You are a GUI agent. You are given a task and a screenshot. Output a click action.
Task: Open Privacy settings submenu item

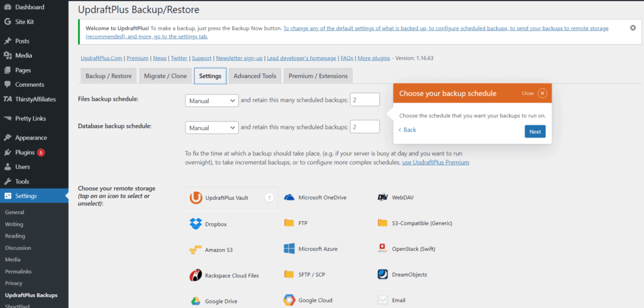point(14,283)
